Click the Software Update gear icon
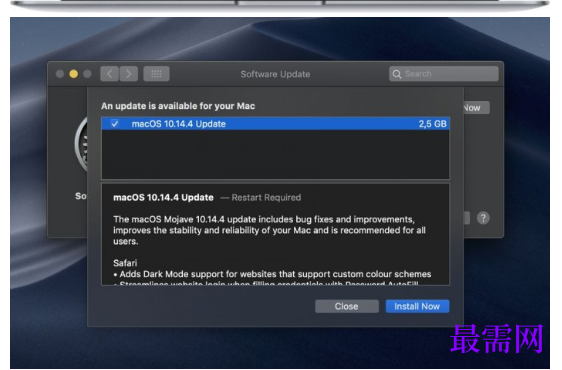 (81, 144)
